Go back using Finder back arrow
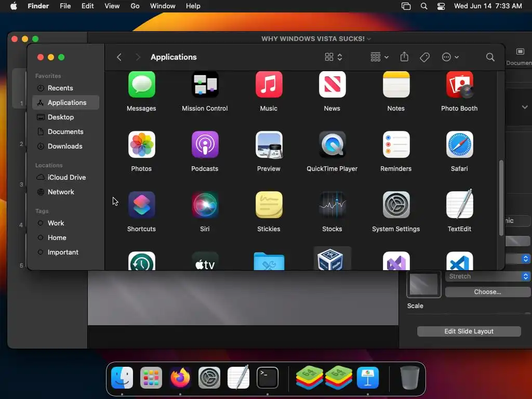Screen dimensions: 532x399 [x=119, y=57]
